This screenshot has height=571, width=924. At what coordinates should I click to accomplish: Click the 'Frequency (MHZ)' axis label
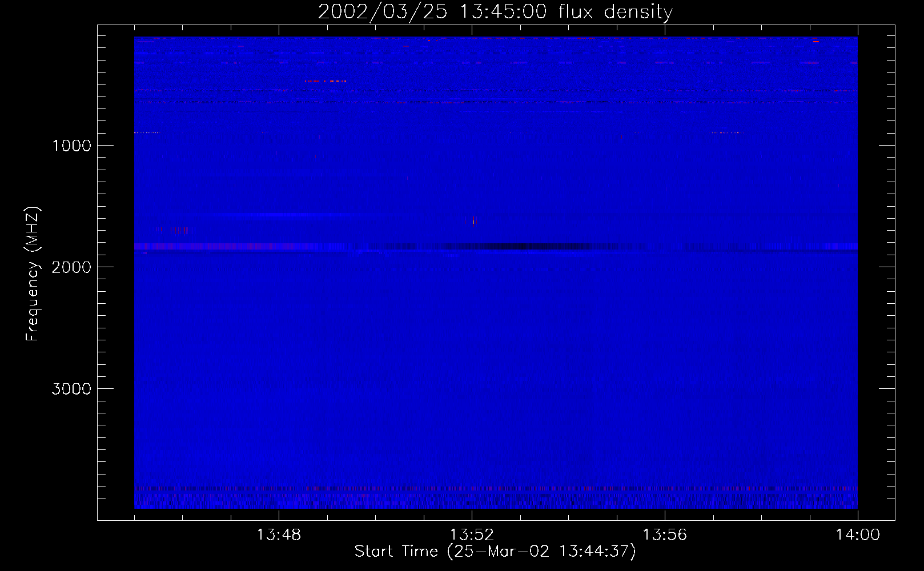tap(33, 274)
